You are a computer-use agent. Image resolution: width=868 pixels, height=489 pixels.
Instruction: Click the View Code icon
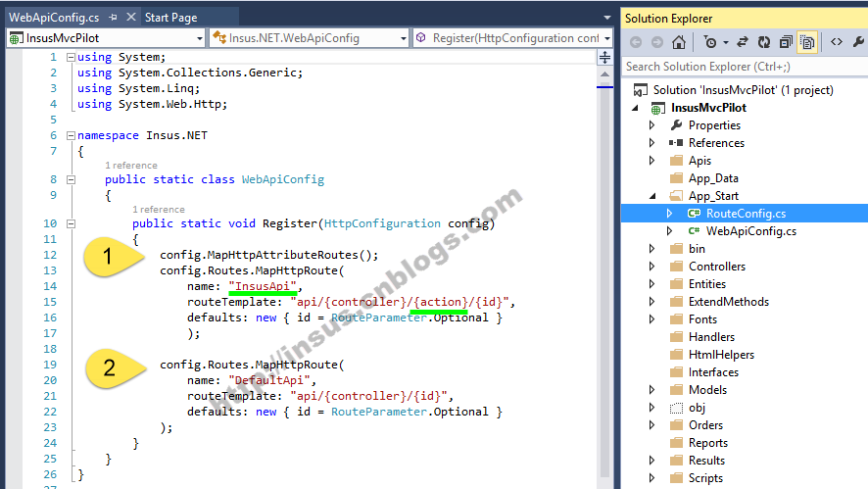[837, 42]
